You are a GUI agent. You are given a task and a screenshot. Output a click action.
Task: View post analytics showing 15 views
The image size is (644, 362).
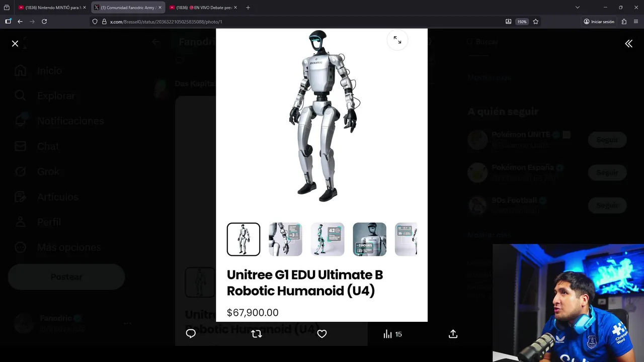[x=393, y=334]
